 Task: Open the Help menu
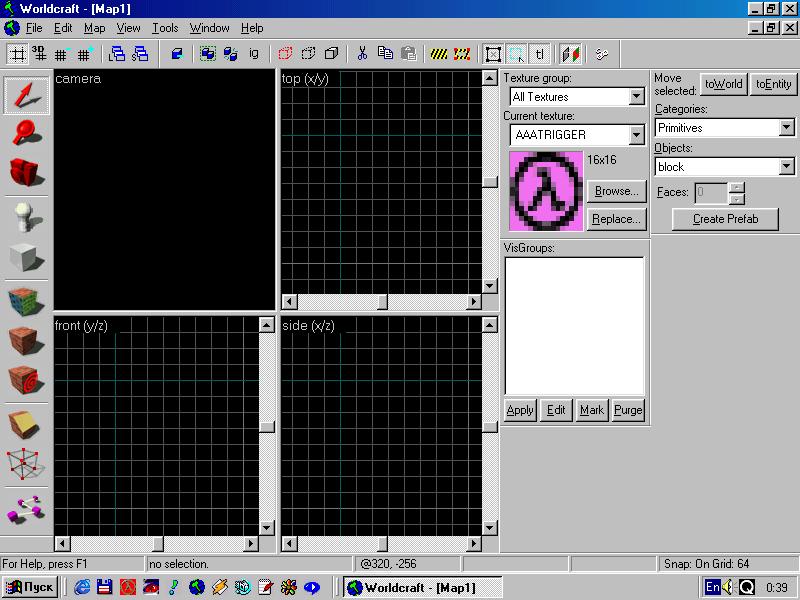(252, 28)
